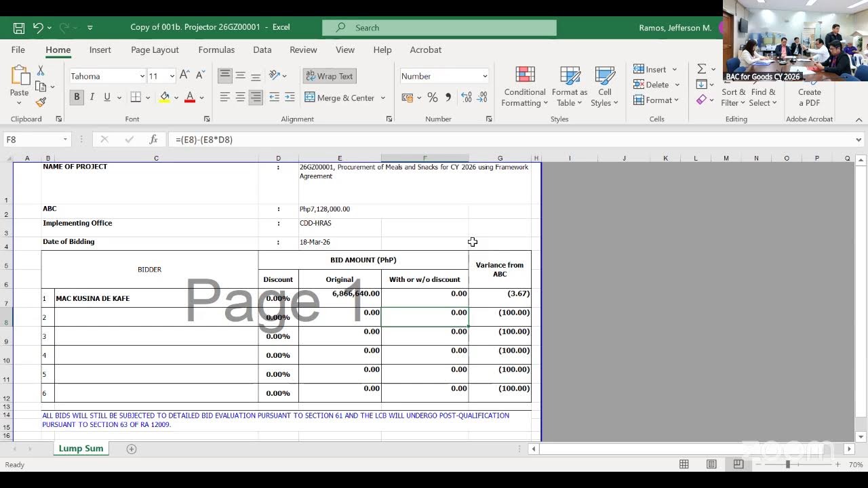The image size is (868, 488).
Task: Toggle Wrap Text
Action: pos(329,76)
